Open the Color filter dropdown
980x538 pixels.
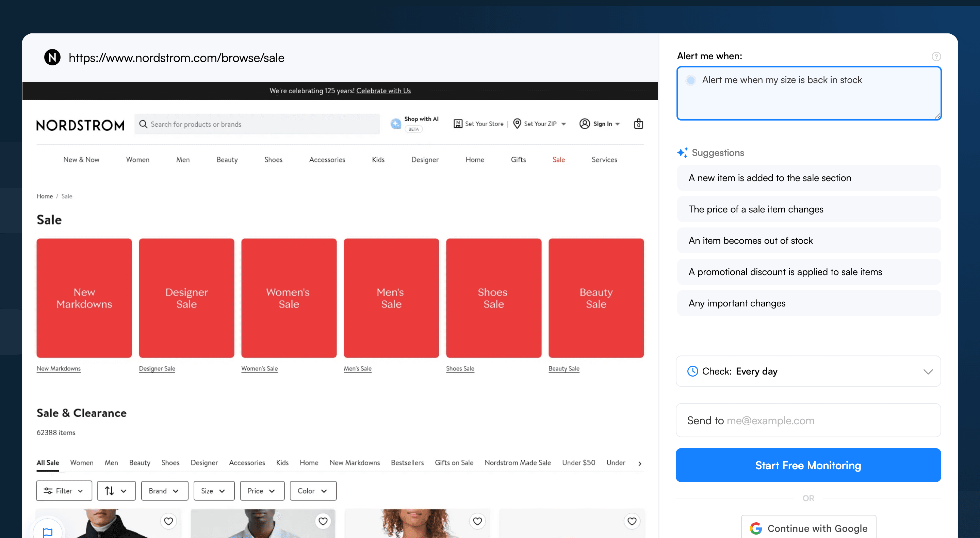pos(313,491)
